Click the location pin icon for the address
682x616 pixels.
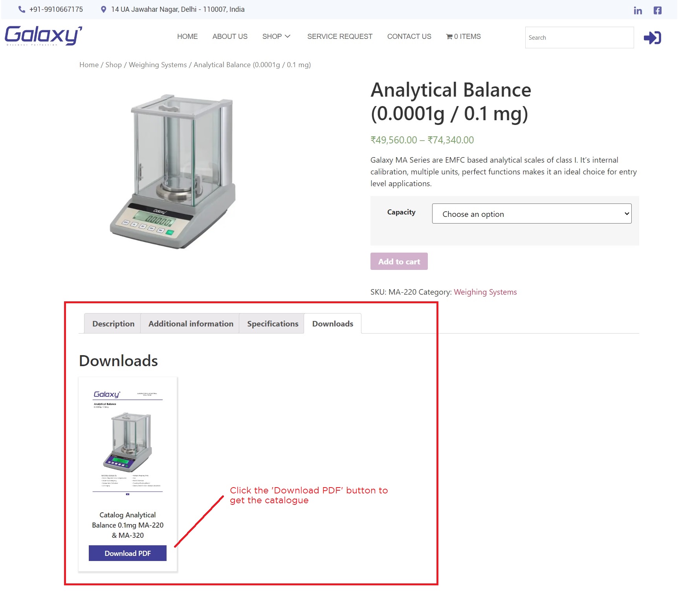click(x=103, y=9)
